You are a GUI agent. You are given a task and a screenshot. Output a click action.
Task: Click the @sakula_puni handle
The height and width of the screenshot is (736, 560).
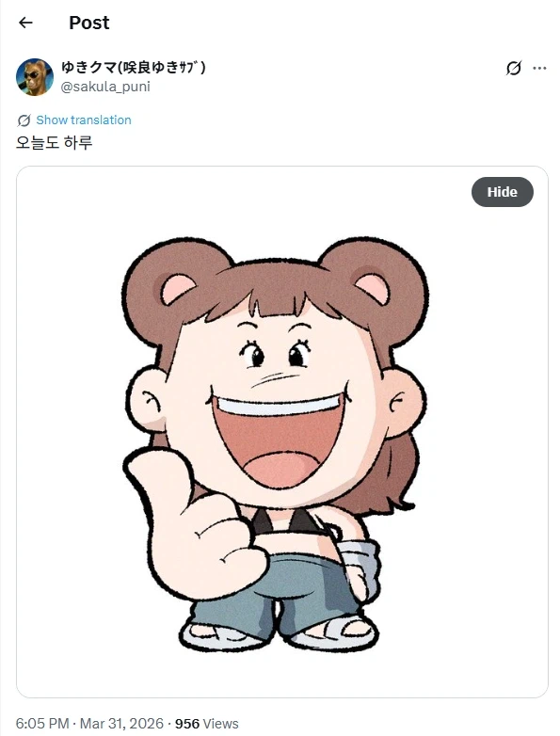coord(105,87)
